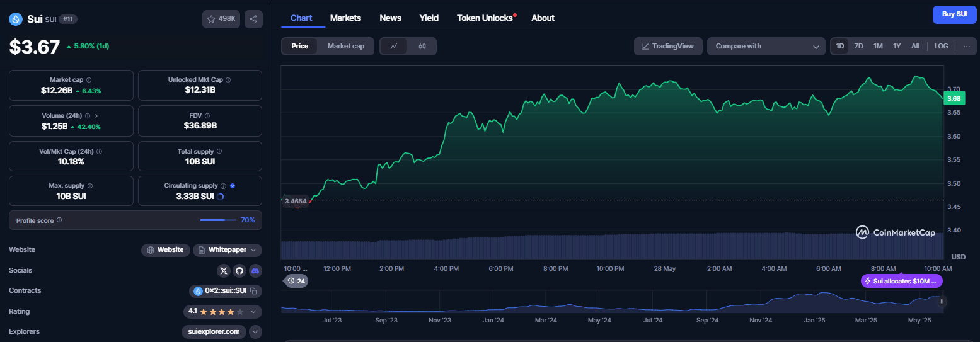The height and width of the screenshot is (342, 980).
Task: Click the Buy SUI button
Action: 955,14
